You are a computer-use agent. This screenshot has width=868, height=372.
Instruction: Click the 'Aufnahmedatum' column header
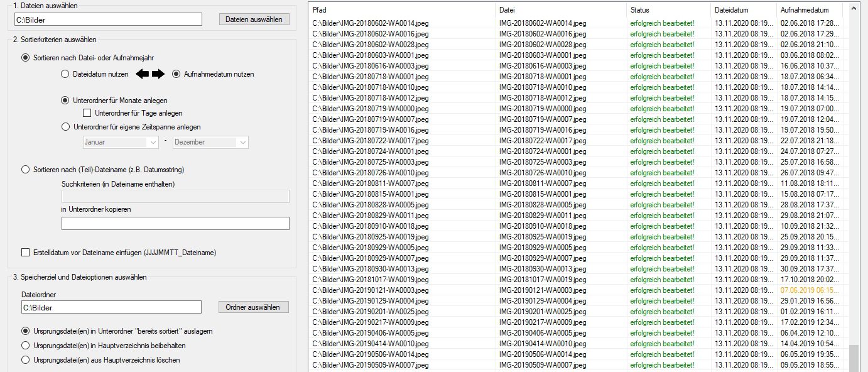click(x=807, y=10)
